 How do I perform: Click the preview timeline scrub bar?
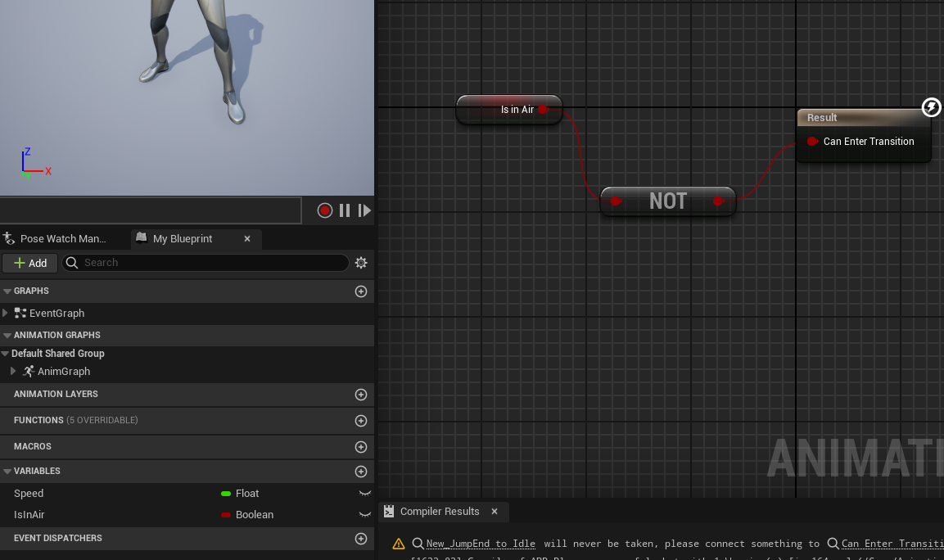(x=151, y=210)
